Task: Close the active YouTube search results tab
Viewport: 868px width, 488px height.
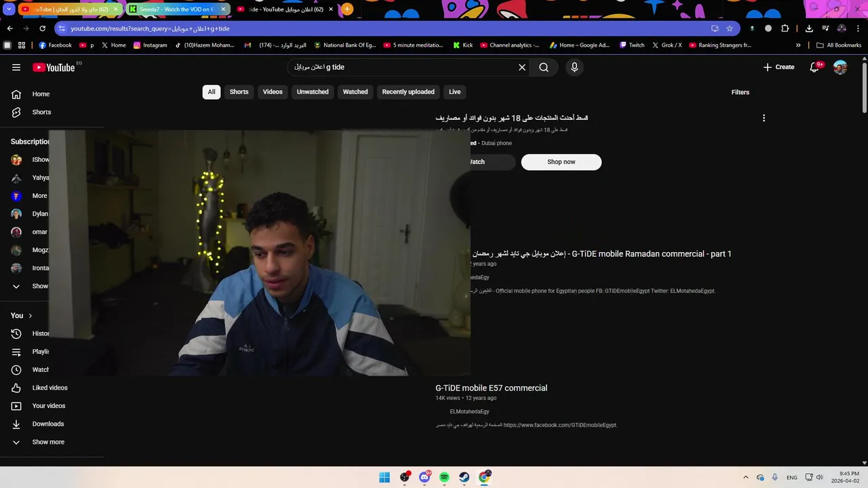Action: pos(331,9)
